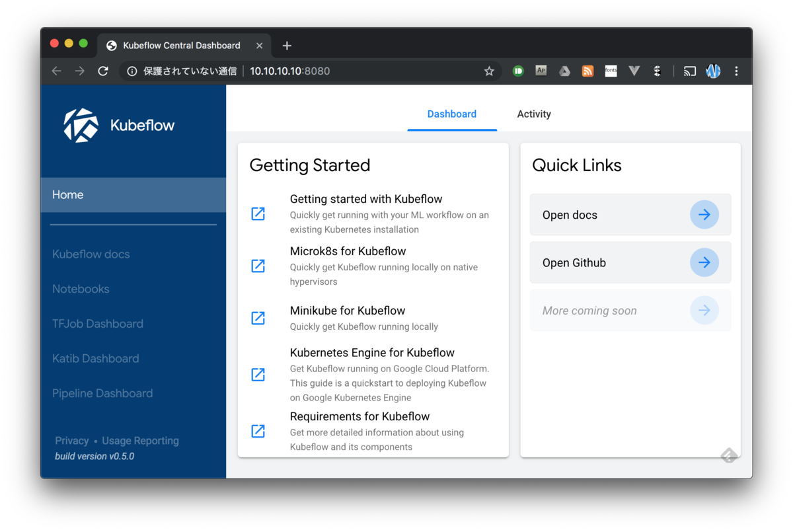Open external link icon for Microk8s for Kubeflow
This screenshot has width=793, height=532.
pyautogui.click(x=258, y=266)
